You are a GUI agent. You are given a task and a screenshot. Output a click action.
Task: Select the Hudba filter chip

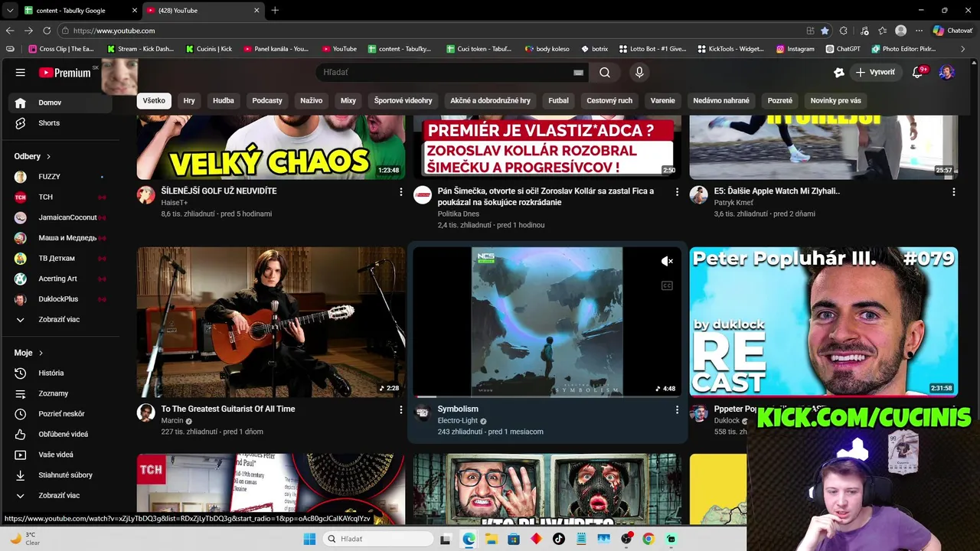click(224, 100)
